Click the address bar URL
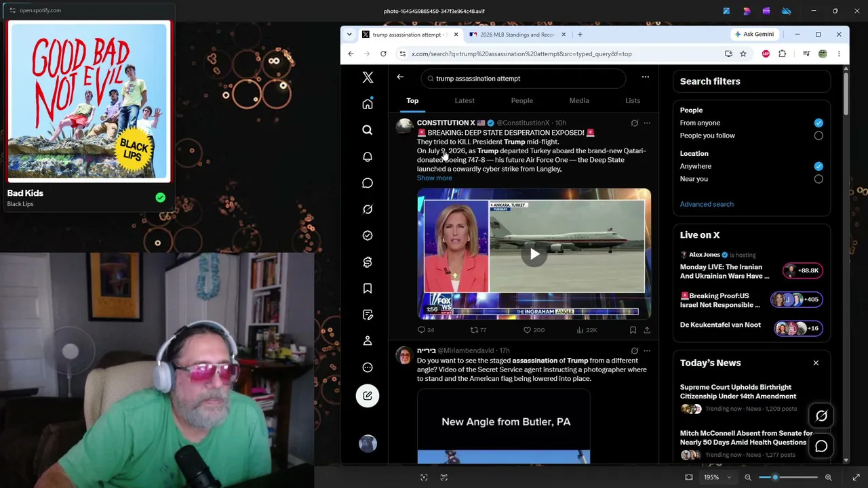This screenshot has width=868, height=488. click(x=521, y=54)
